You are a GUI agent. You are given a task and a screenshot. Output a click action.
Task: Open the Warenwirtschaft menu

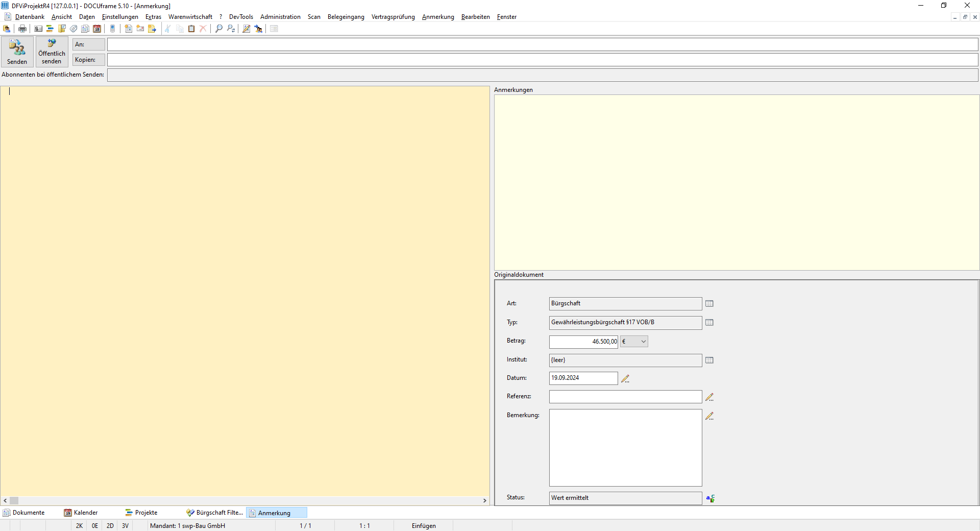190,17
